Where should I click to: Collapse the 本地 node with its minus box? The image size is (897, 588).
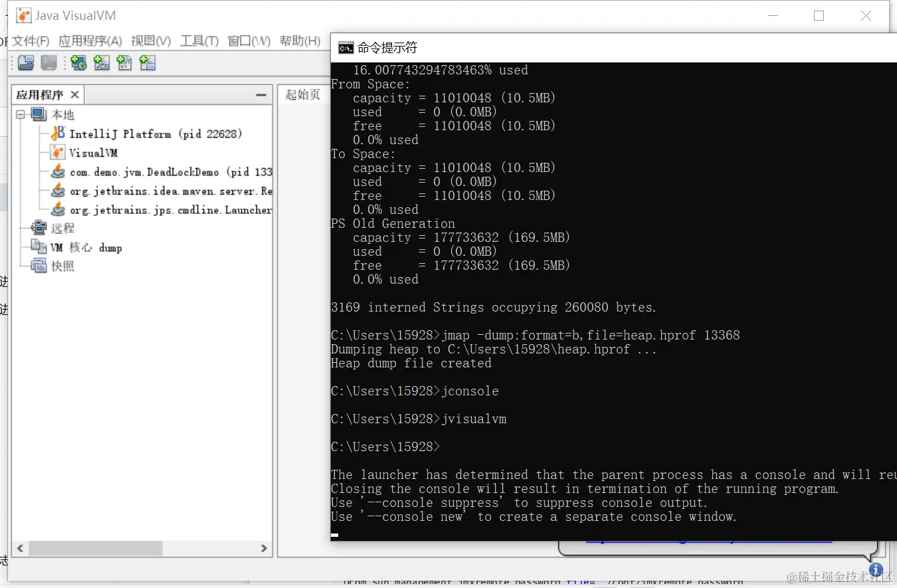(x=21, y=115)
